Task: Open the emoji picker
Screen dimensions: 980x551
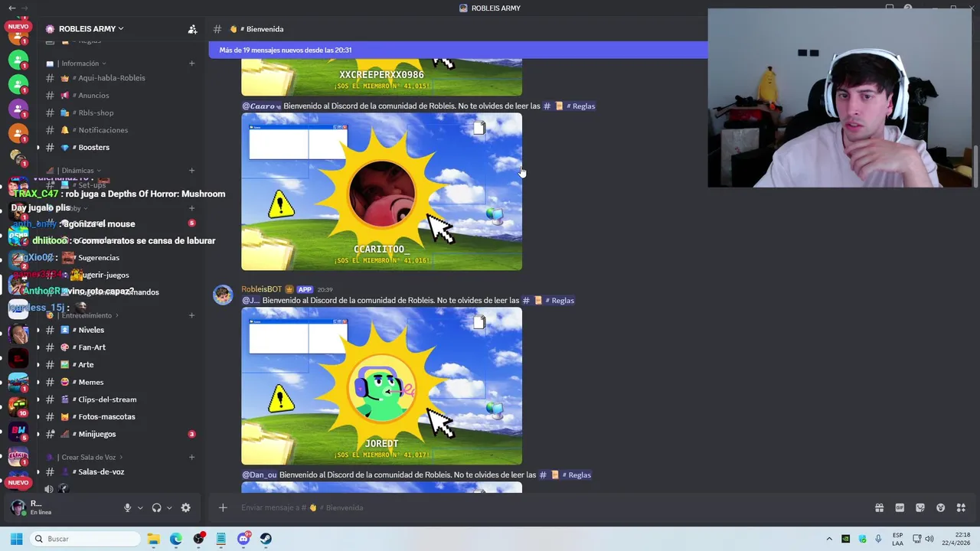Action: (941, 507)
